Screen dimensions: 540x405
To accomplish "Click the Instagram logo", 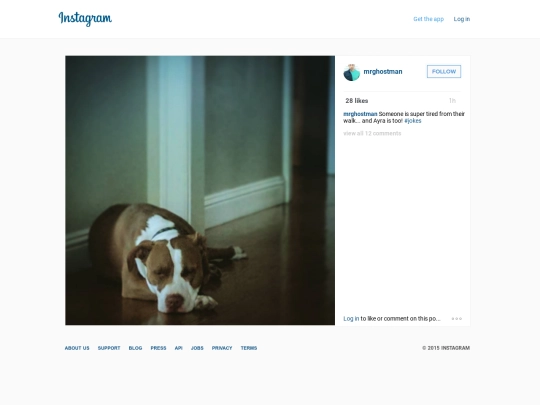I will [85, 19].
